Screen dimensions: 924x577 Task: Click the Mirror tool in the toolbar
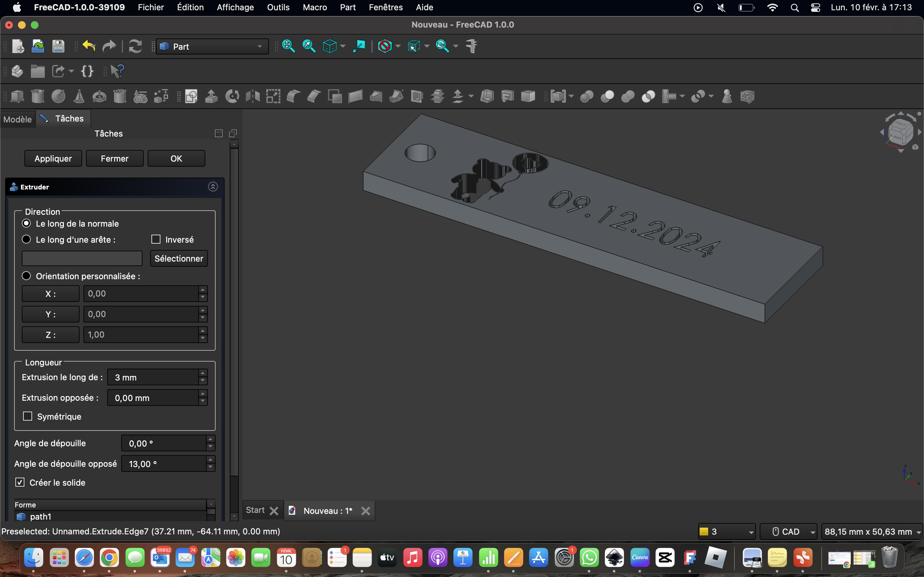pos(253,96)
